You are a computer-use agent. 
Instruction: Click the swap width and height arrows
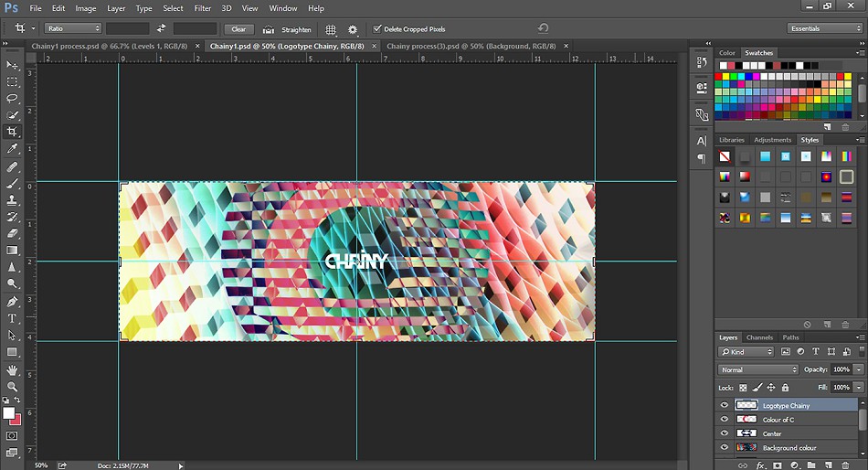click(x=162, y=29)
